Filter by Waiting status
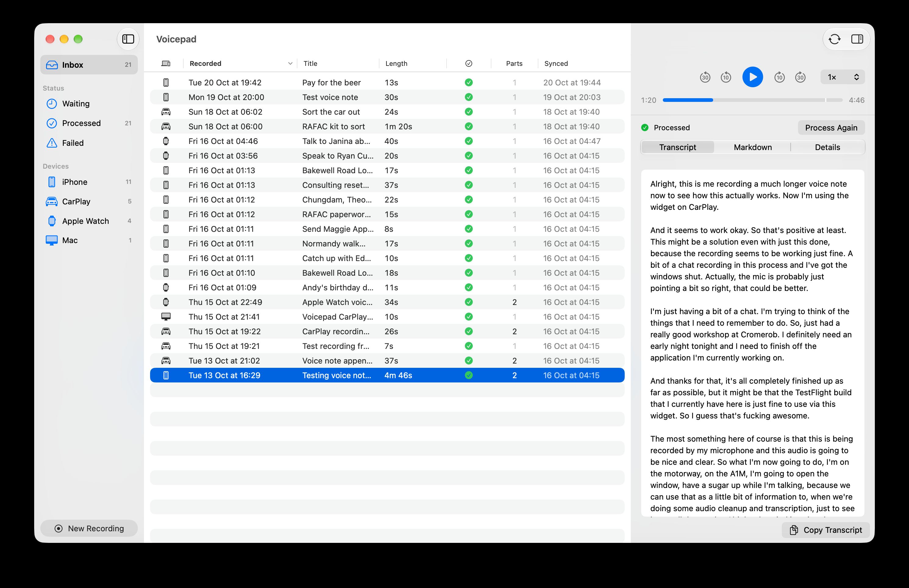 [x=89, y=104]
